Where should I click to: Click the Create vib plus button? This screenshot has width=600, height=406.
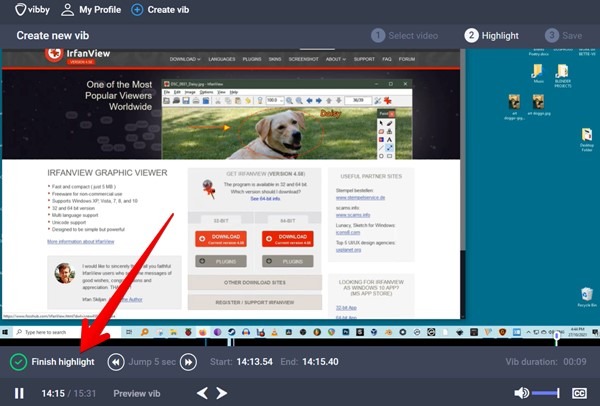(137, 10)
